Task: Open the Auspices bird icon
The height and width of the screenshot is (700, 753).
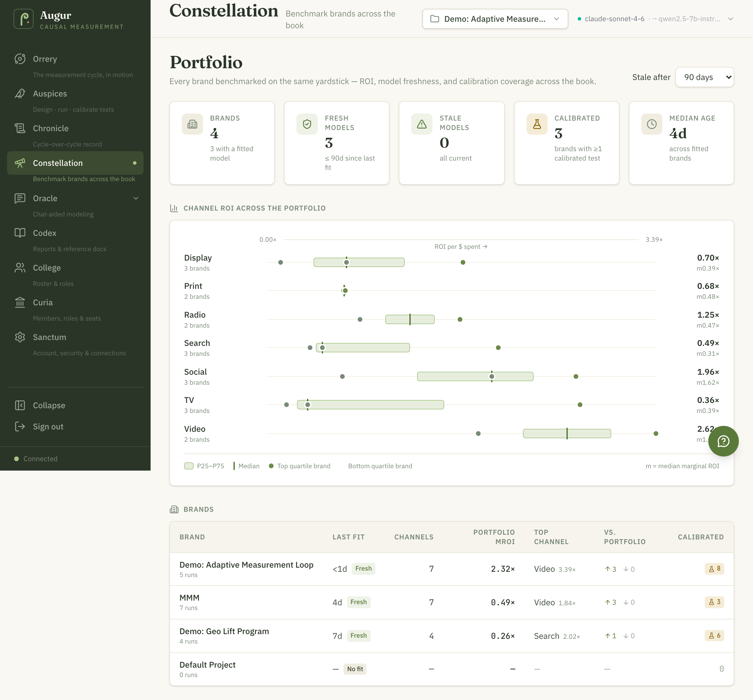Action: [x=20, y=94]
